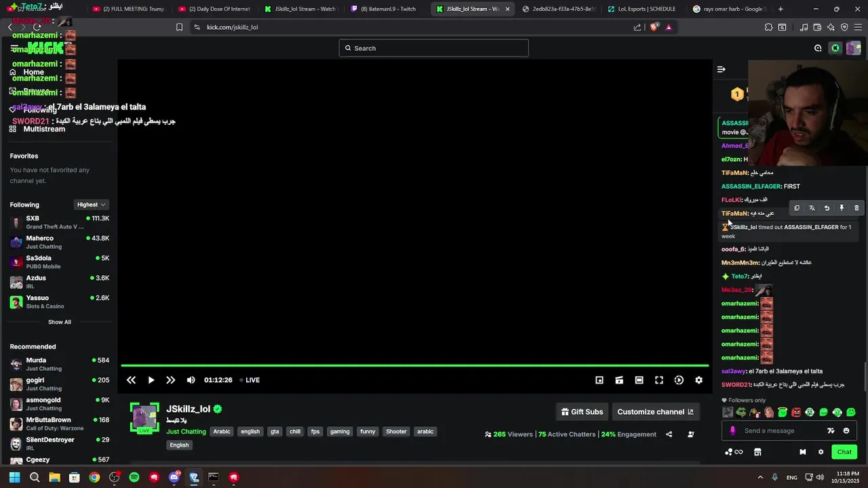
Task: Open the Azdus channel in Following
Action: tap(60, 282)
